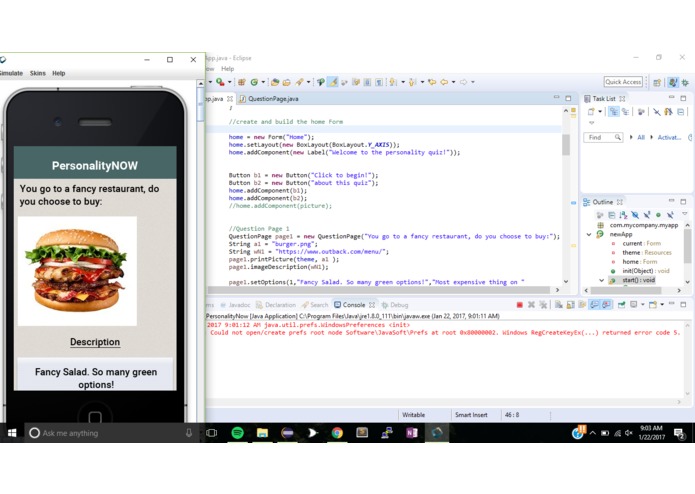The image size is (695, 494).
Task: Switch to the Search tab in bottom panel
Action: click(315, 305)
